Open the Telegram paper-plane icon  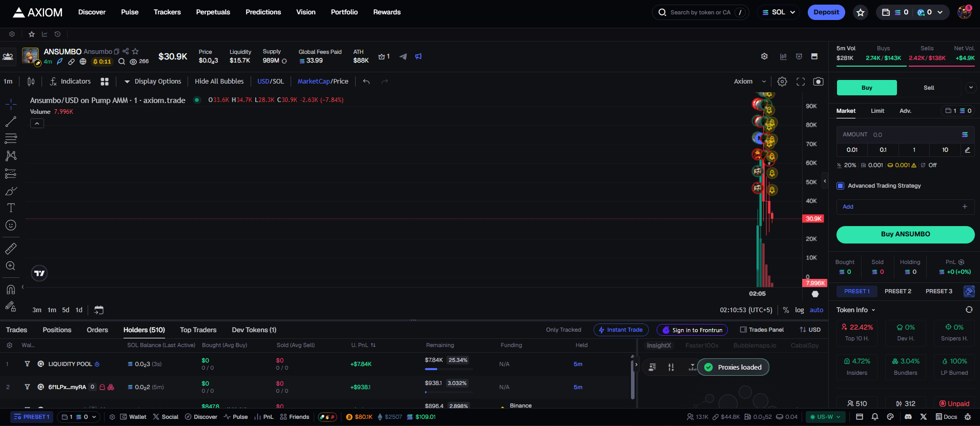403,56
